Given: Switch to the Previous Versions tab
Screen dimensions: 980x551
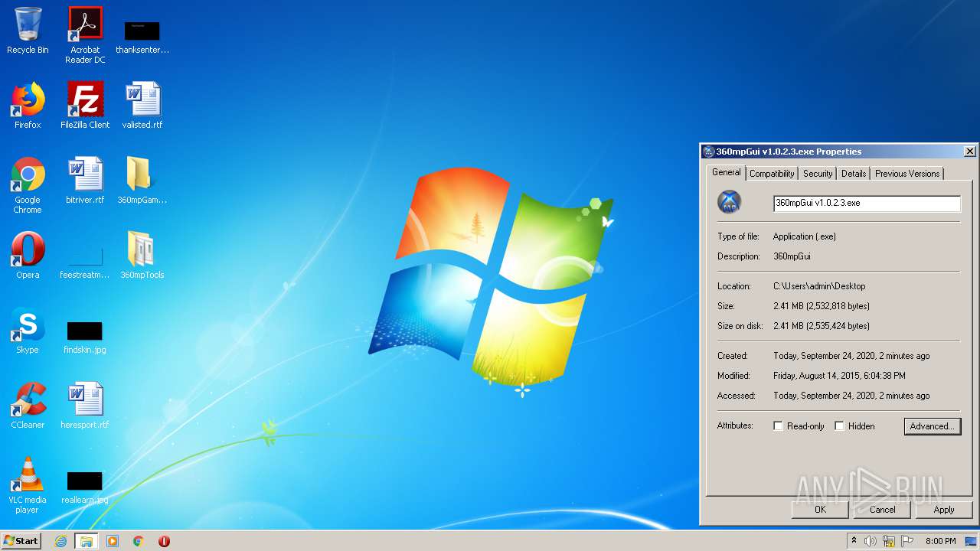Looking at the screenshot, I should click(x=906, y=174).
